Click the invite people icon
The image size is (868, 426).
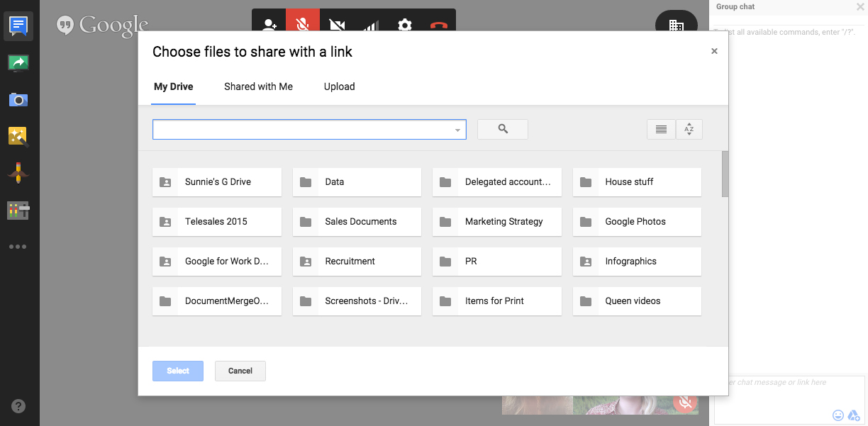pos(269,25)
